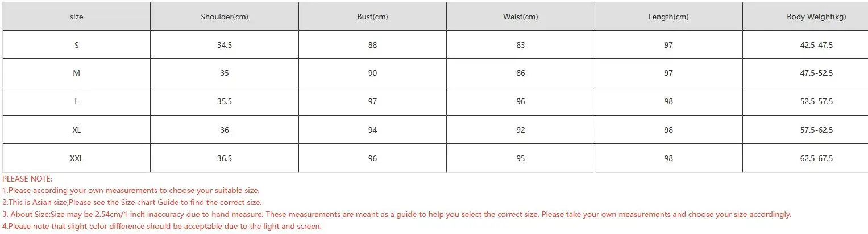
Task: Select the Length(cm) header cell
Action: (668, 17)
